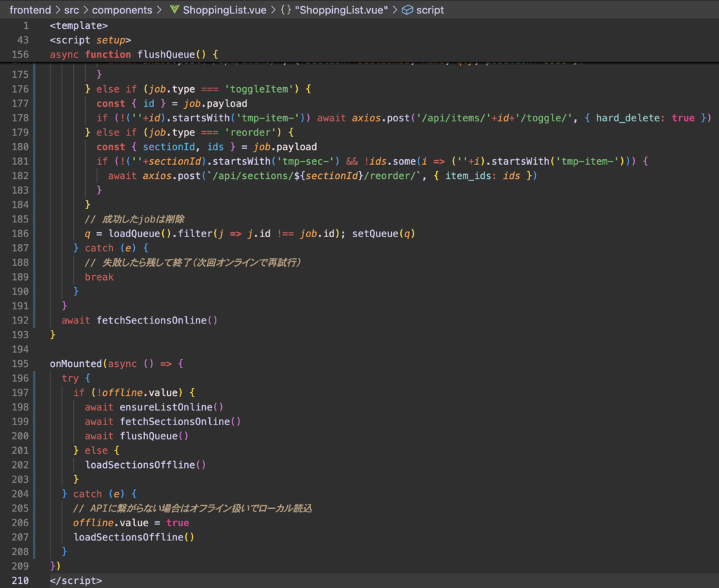Image resolution: width=719 pixels, height=588 pixels.
Task: Click the Vue file icon in breadcrumb
Action: [174, 10]
